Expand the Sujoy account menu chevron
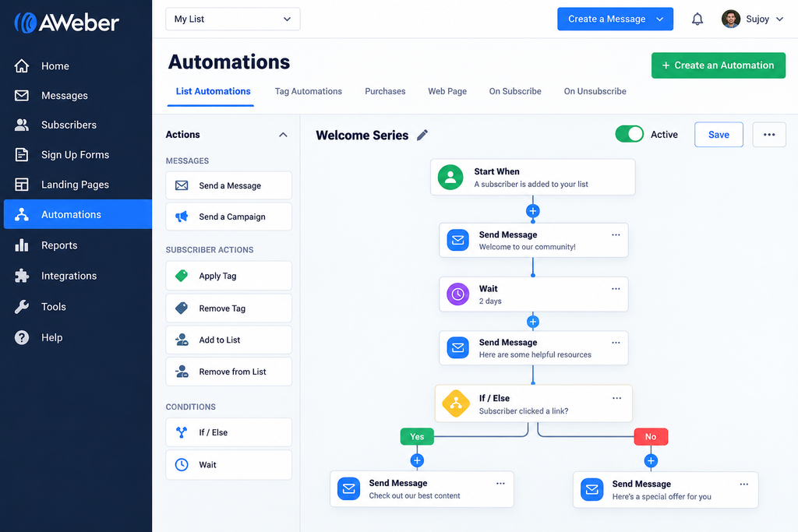 coord(779,19)
